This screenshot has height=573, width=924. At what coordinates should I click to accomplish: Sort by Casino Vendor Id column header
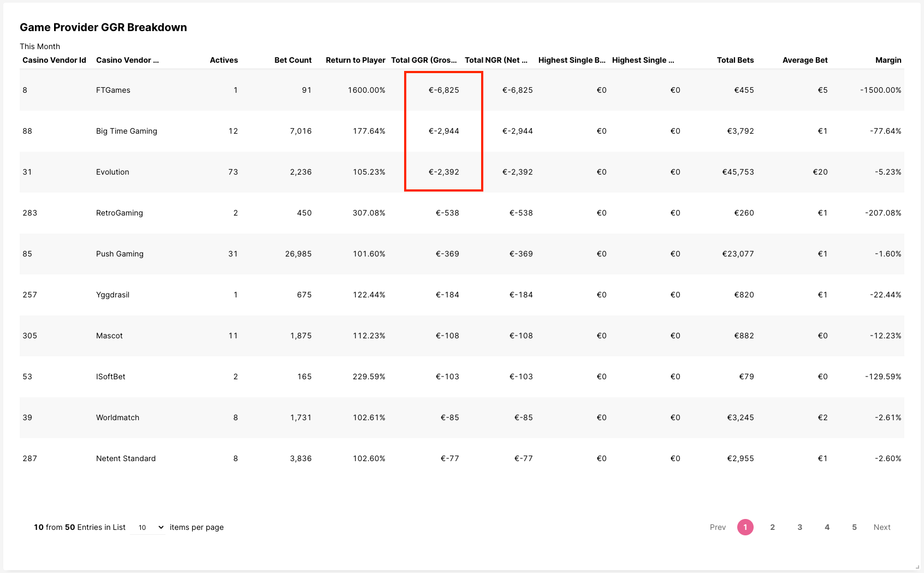point(54,60)
